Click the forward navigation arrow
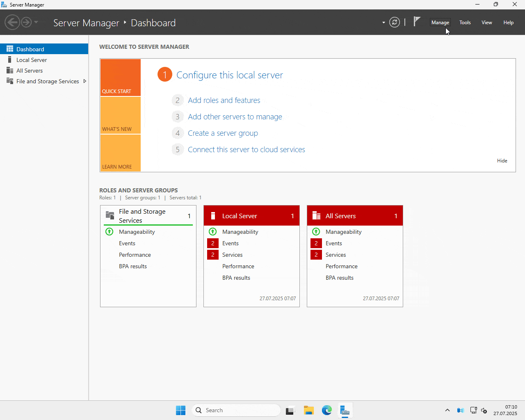Viewport: 525px width, 420px height. pos(25,22)
